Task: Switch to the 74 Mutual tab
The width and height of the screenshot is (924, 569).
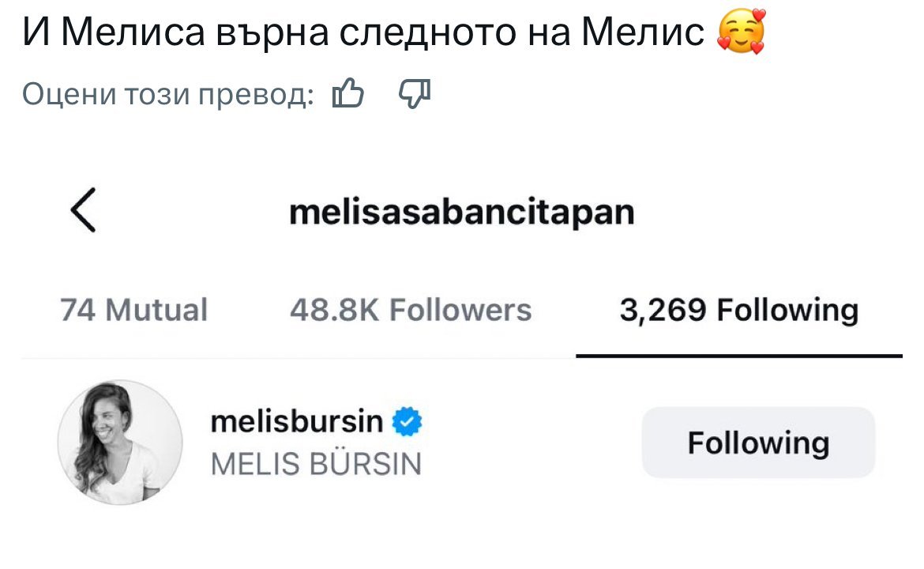Action: [x=133, y=310]
